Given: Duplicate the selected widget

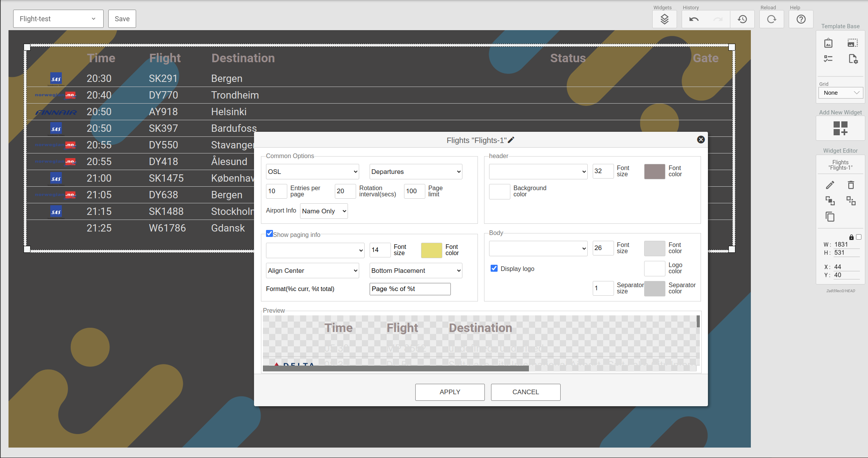Looking at the screenshot, I should click(830, 217).
